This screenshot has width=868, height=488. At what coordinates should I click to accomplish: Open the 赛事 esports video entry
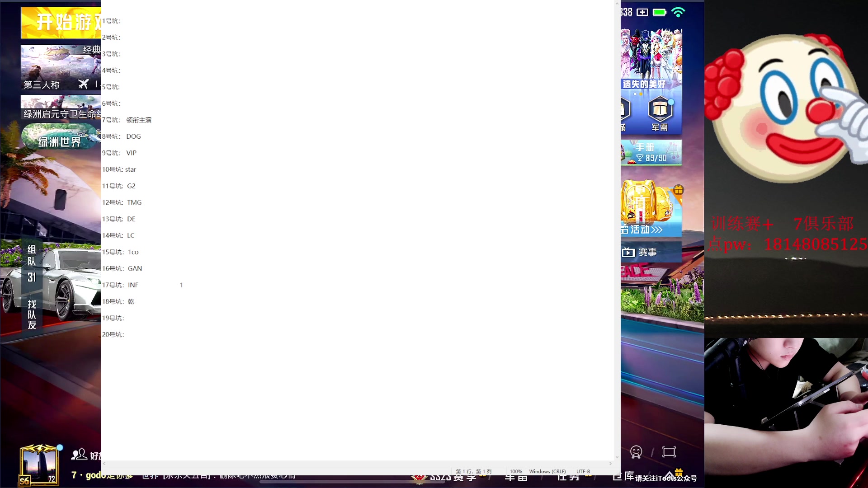[x=651, y=252]
